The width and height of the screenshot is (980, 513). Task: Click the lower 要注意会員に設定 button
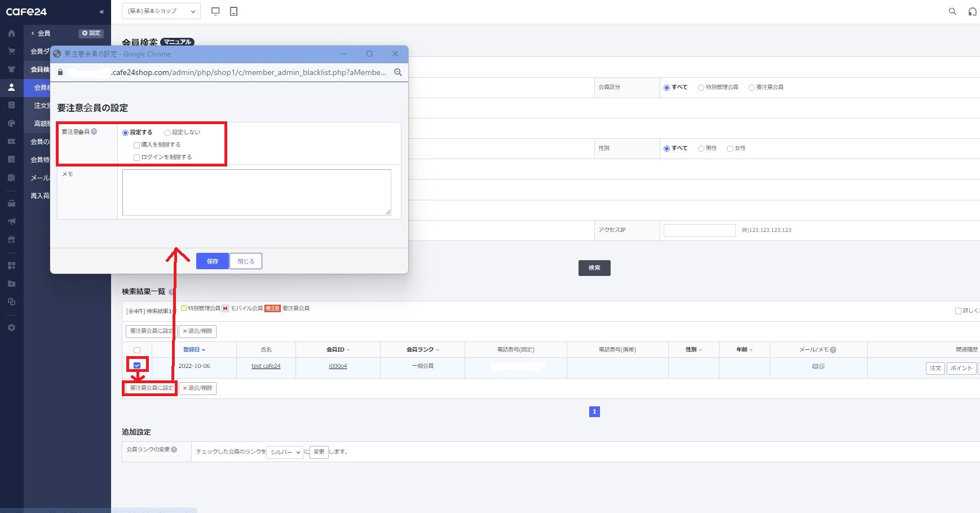(151, 388)
